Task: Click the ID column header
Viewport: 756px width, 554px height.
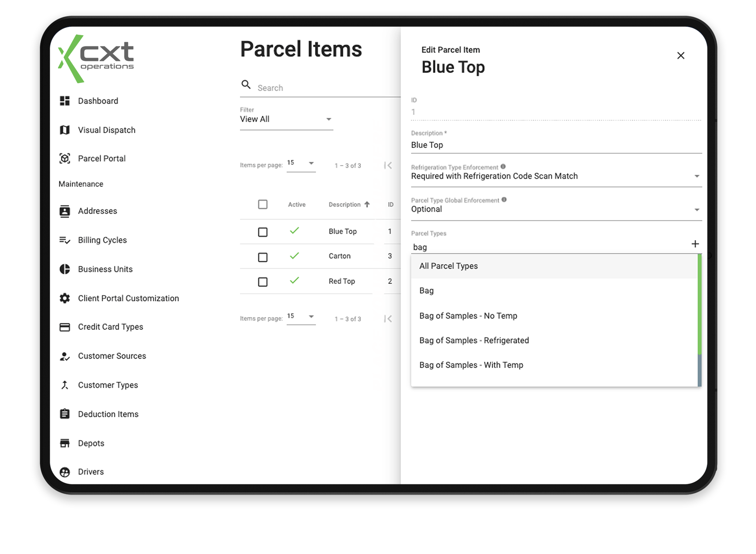Action: pyautogui.click(x=390, y=205)
